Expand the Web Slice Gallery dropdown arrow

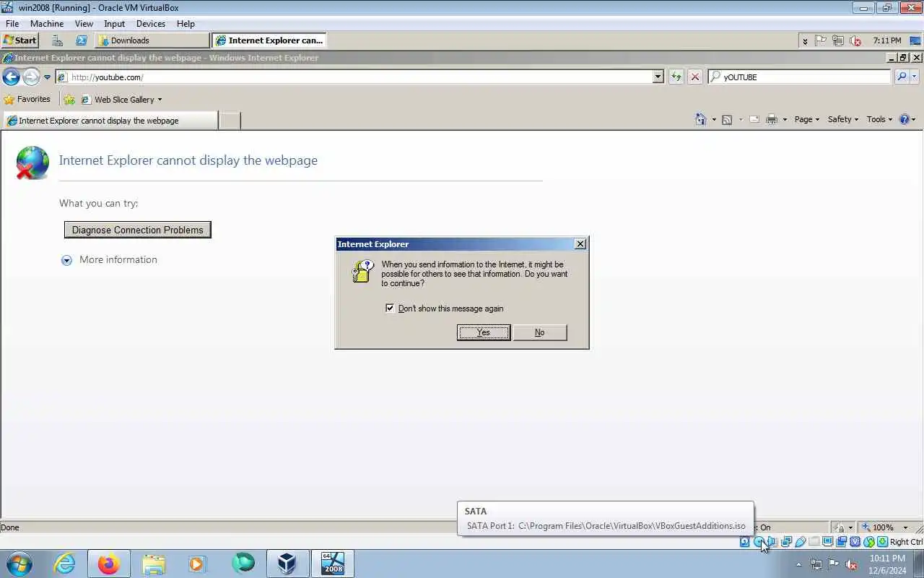(160, 100)
